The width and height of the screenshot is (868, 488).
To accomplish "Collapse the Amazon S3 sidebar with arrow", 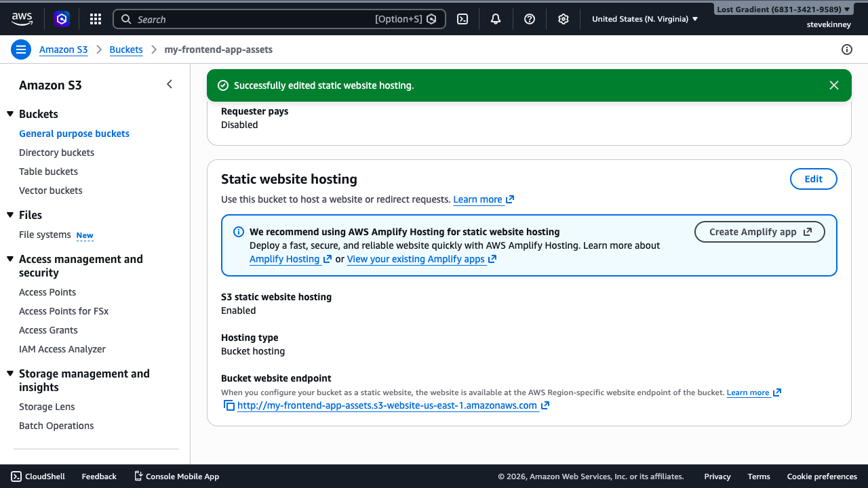I will coord(170,85).
